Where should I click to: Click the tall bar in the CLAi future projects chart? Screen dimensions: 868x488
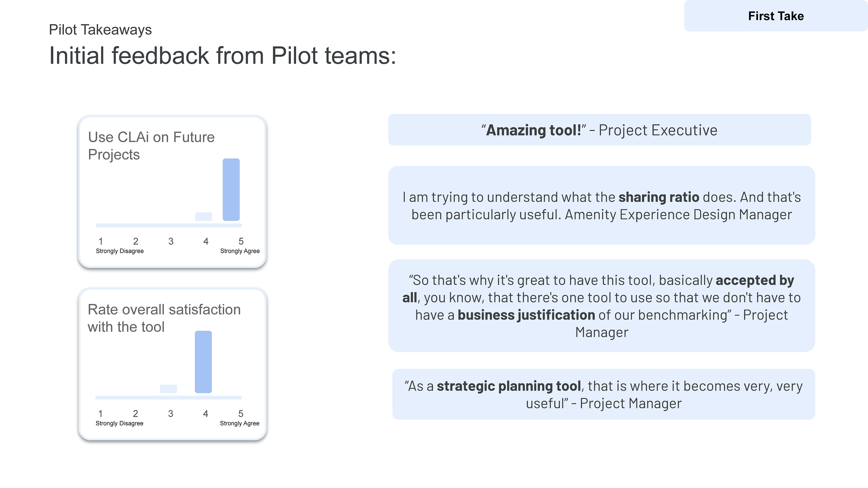pos(231,190)
